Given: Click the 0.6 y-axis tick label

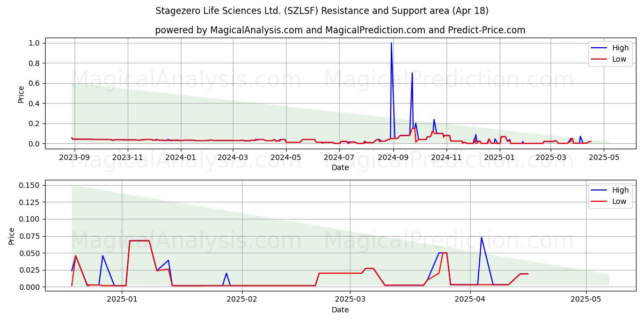Looking at the screenshot, I should [35, 83].
